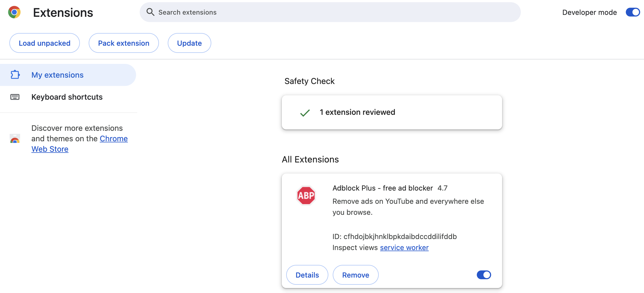Viewport: 644px width, 293px height.
Task: Click the My extensions puzzle icon
Action: [15, 75]
